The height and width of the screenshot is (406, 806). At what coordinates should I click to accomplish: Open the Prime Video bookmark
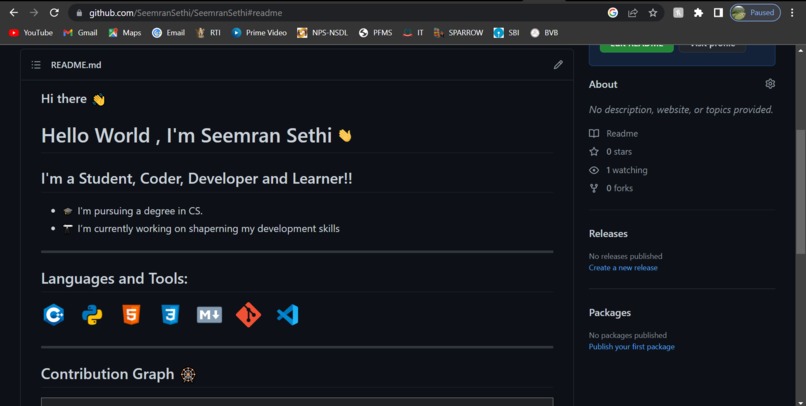(x=259, y=32)
